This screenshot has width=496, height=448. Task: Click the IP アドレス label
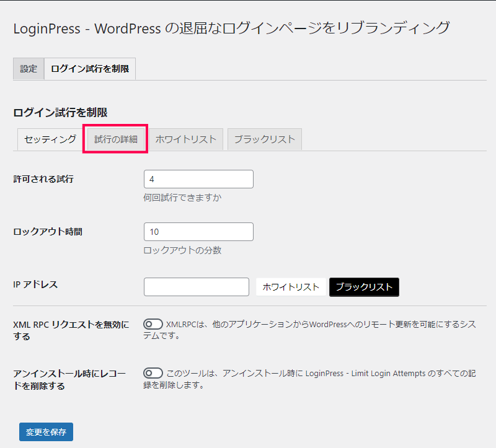[x=35, y=284]
